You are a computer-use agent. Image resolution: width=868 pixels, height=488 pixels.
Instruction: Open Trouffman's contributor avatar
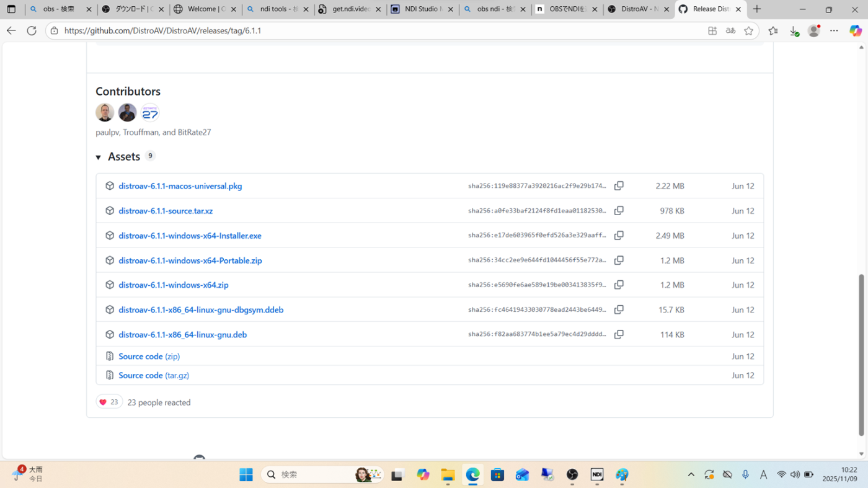[x=127, y=112]
